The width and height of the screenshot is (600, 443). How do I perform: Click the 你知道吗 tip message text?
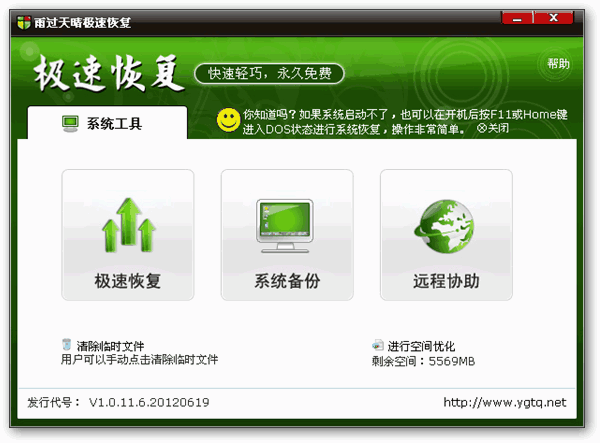pyautogui.click(x=405, y=122)
